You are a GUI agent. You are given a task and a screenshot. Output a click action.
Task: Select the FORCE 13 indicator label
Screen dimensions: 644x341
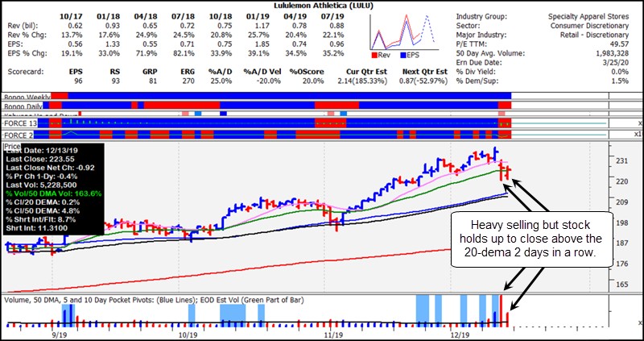19,123
